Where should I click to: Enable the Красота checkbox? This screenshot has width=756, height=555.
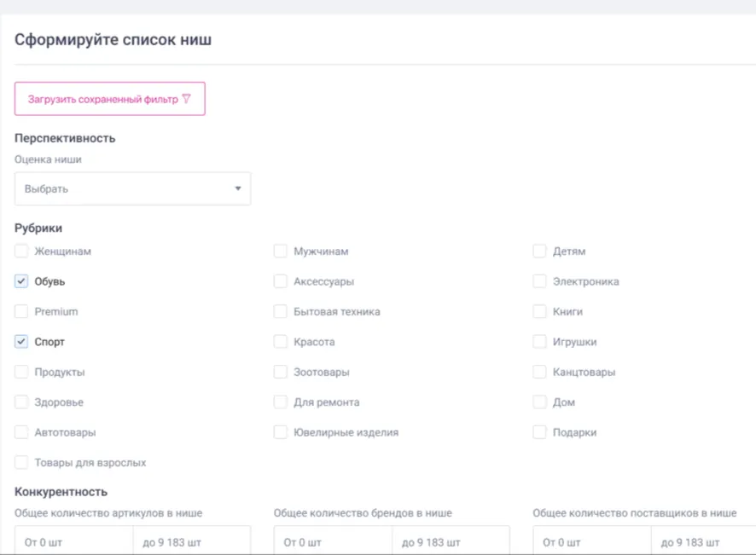[x=280, y=342]
